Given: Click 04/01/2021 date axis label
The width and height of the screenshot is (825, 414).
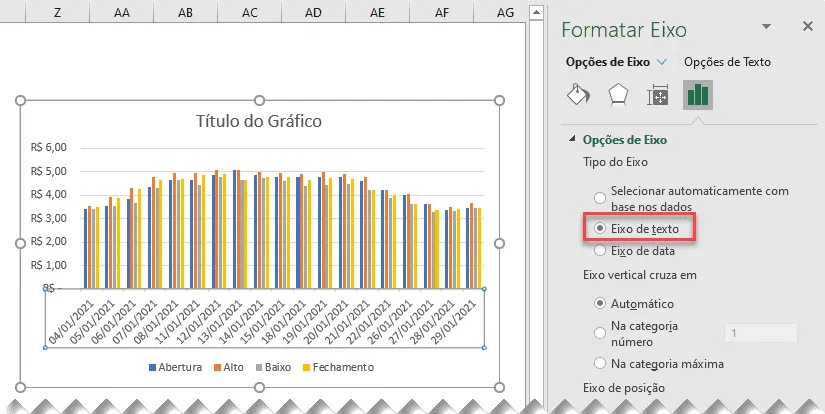Looking at the screenshot, I should [71, 322].
